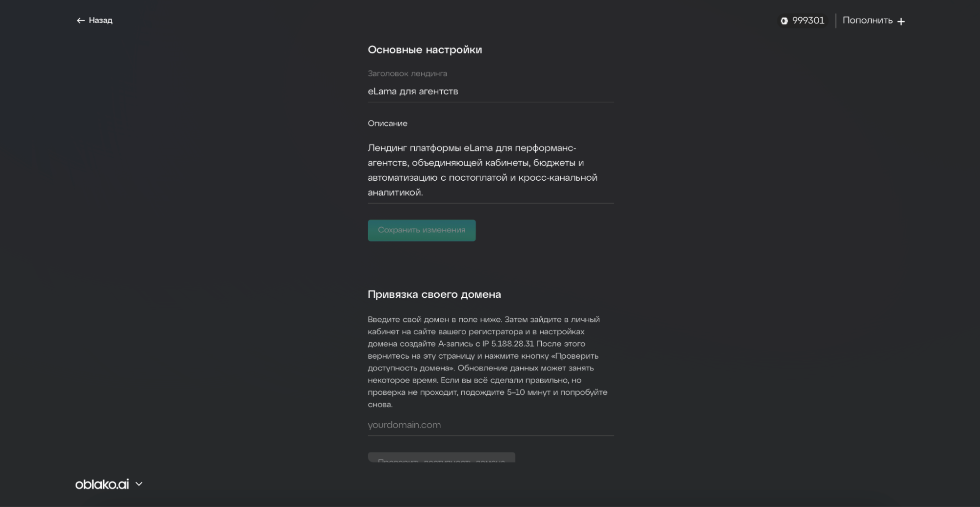Viewport: 980px width, 507px height.
Task: Click the "Описание" label
Action: pyautogui.click(x=387, y=123)
